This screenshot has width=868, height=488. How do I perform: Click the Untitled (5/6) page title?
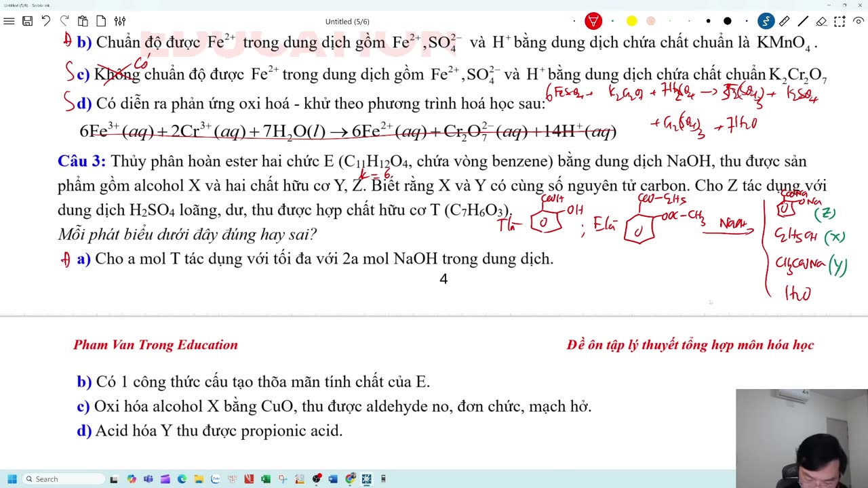347,22
